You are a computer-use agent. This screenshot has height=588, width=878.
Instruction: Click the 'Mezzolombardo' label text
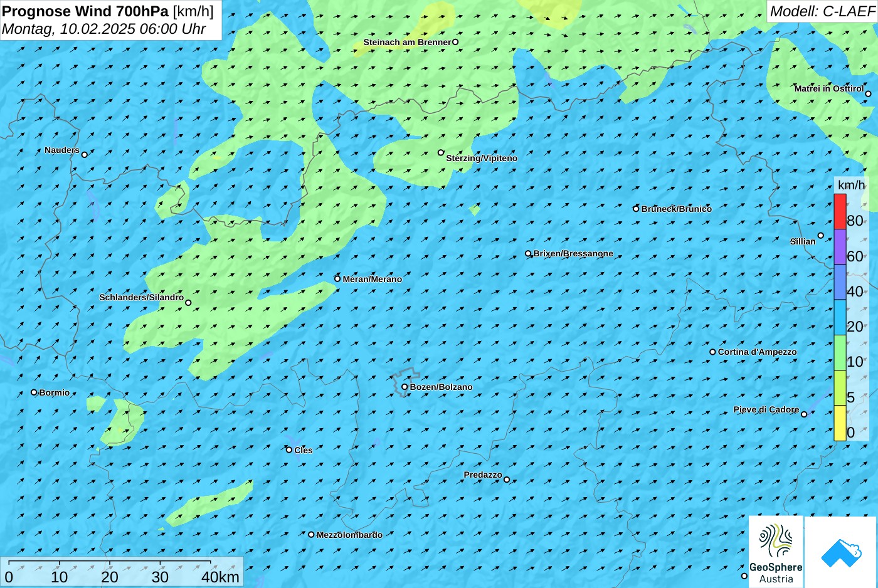pyautogui.click(x=349, y=535)
